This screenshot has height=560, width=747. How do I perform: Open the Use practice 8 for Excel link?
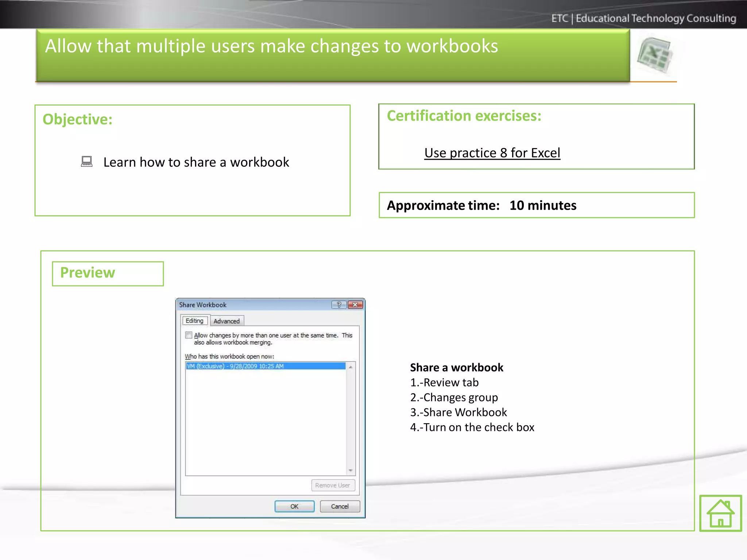(x=492, y=153)
